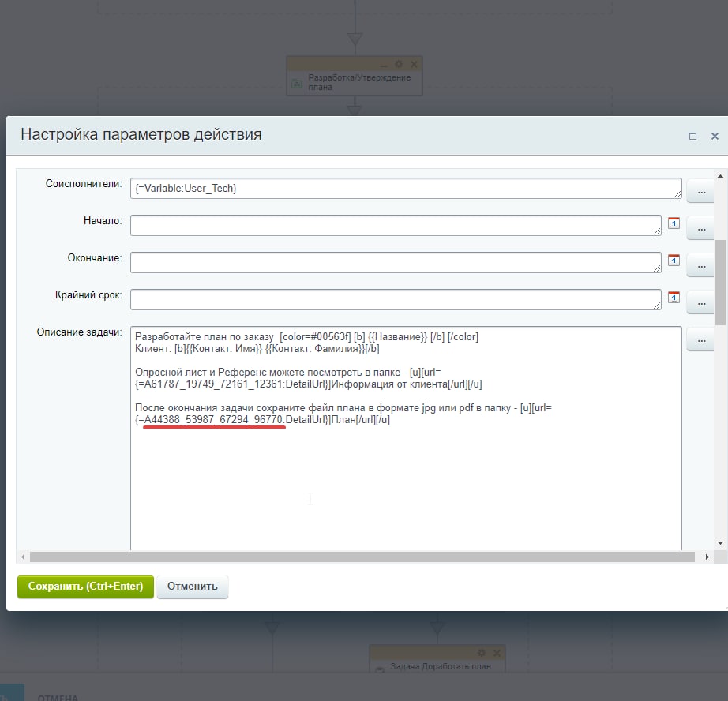Click the vertical scrollbar up arrow
Viewport: 728px width, 701px height.
click(x=720, y=176)
